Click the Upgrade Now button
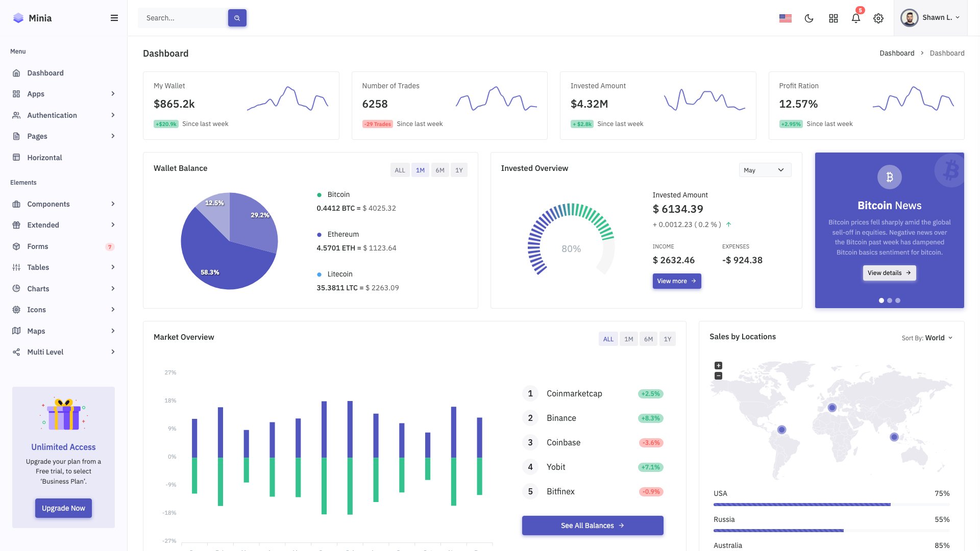The width and height of the screenshot is (980, 551). (x=63, y=508)
